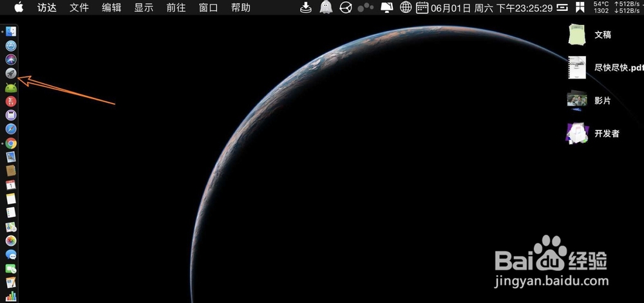
Task: Click the 54°C temperature readout
Action: 601,4
